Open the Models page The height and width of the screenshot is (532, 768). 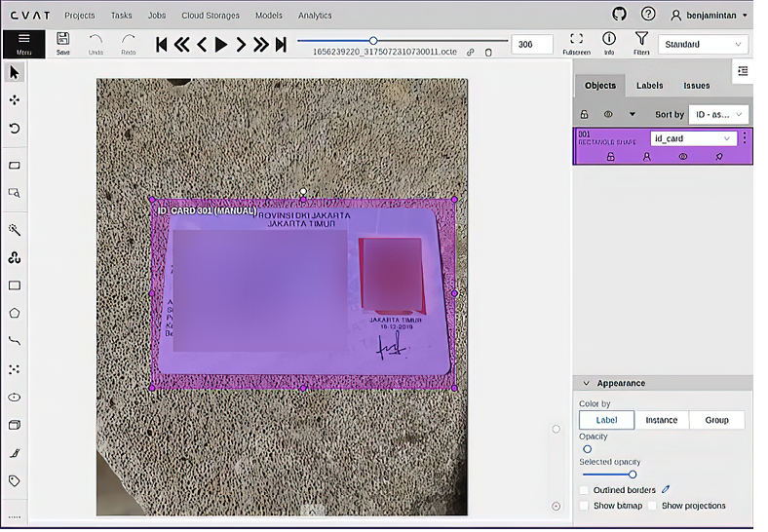tap(268, 16)
